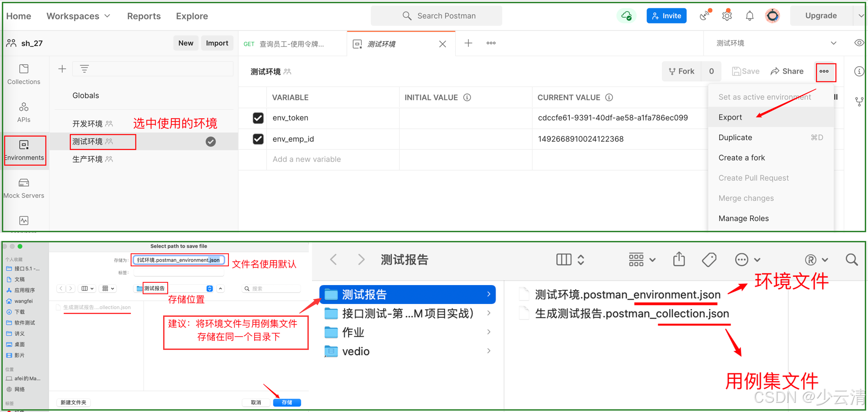Open the satellite capture requests icon

705,15
